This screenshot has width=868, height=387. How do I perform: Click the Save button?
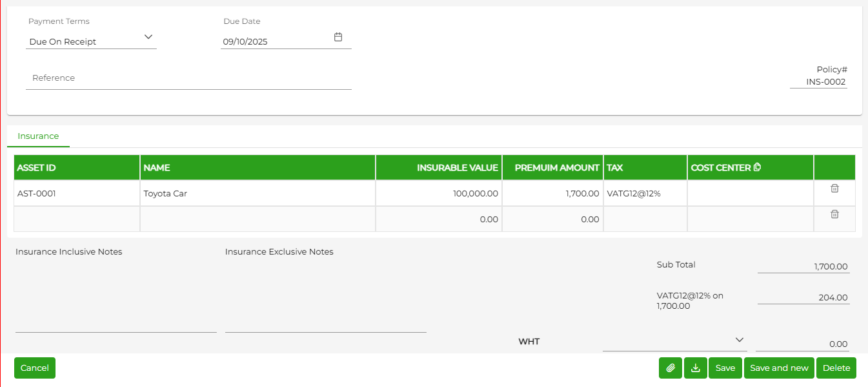tap(725, 368)
